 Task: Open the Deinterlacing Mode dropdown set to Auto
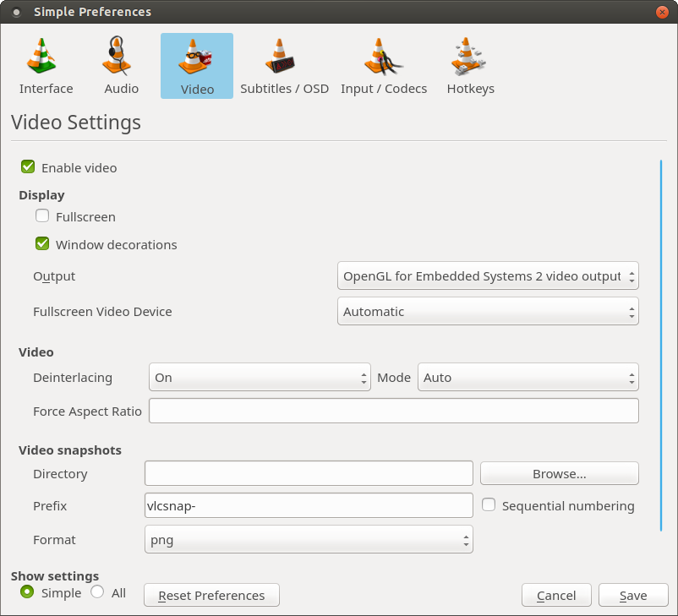528,378
